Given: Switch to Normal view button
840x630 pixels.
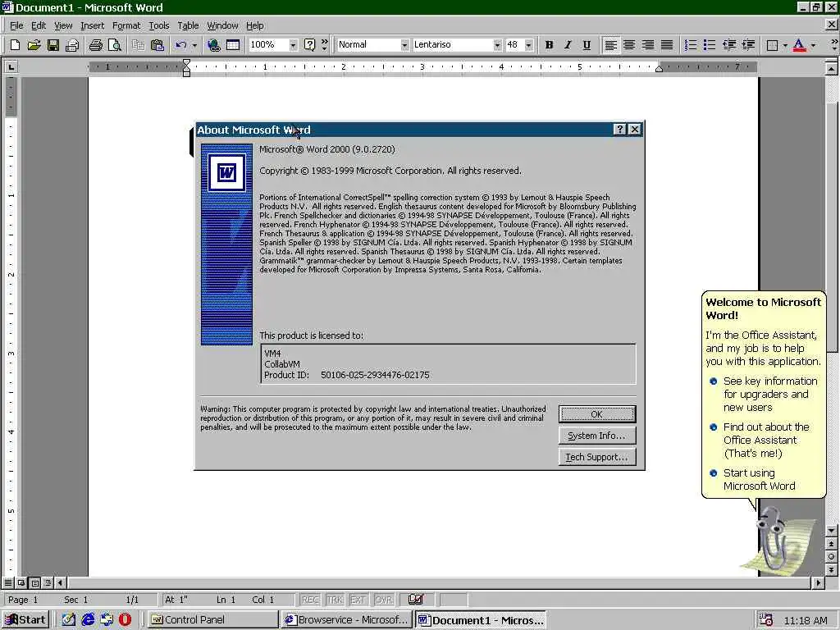Looking at the screenshot, I should 8,582.
